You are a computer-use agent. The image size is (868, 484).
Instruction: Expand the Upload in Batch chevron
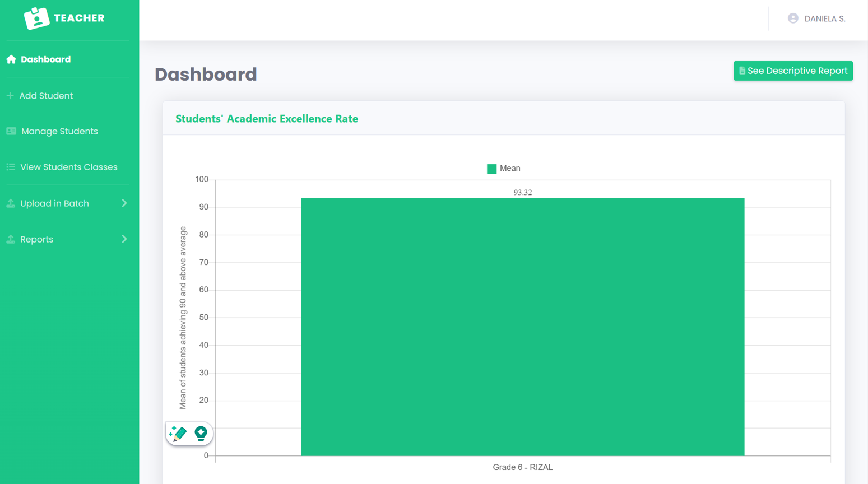pyautogui.click(x=124, y=203)
